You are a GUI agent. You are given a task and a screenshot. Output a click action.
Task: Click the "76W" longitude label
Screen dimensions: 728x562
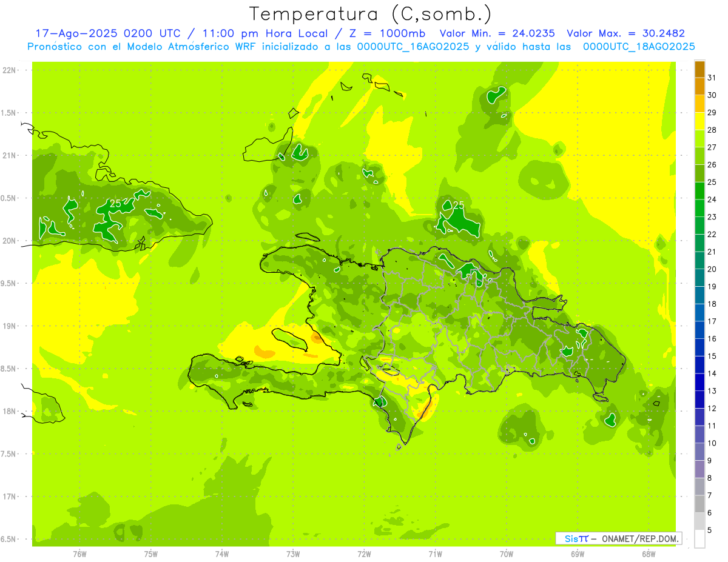pos(79,554)
